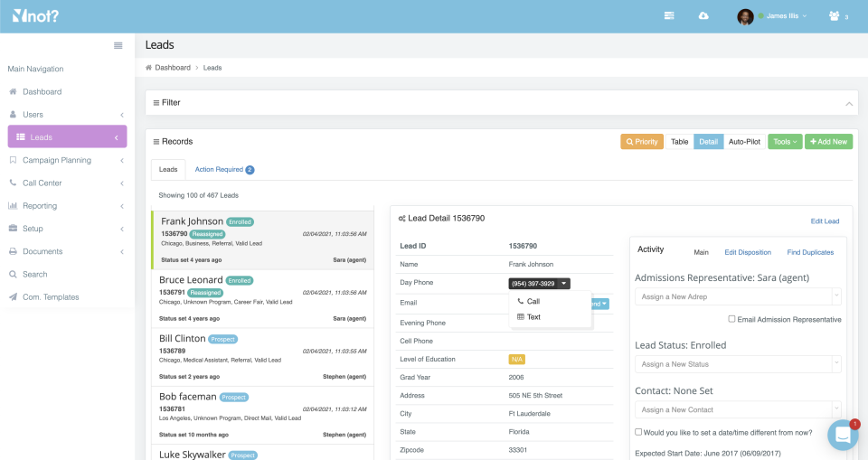868x460 pixels.
Task: Click the Com. Templates paper plane icon
Action: click(x=13, y=296)
